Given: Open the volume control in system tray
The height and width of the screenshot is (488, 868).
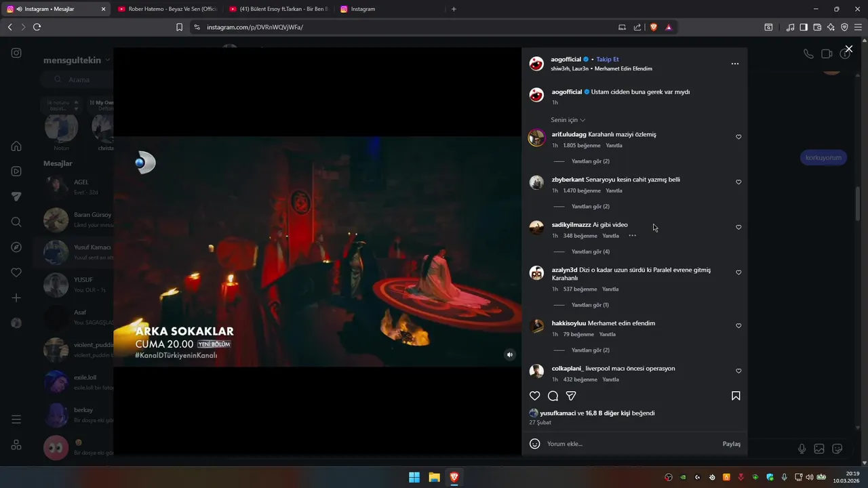Looking at the screenshot, I should (809, 477).
